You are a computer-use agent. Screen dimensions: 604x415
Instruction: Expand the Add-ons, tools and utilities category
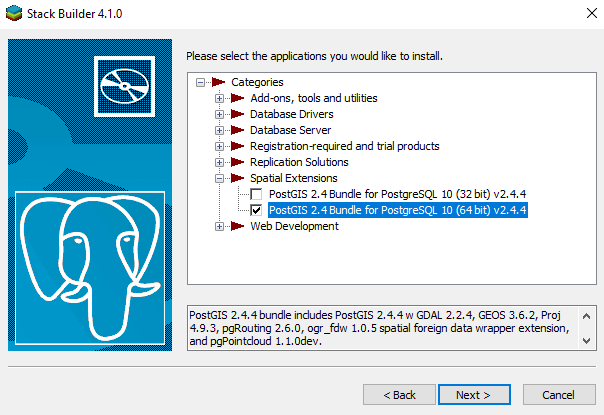pyautogui.click(x=219, y=98)
